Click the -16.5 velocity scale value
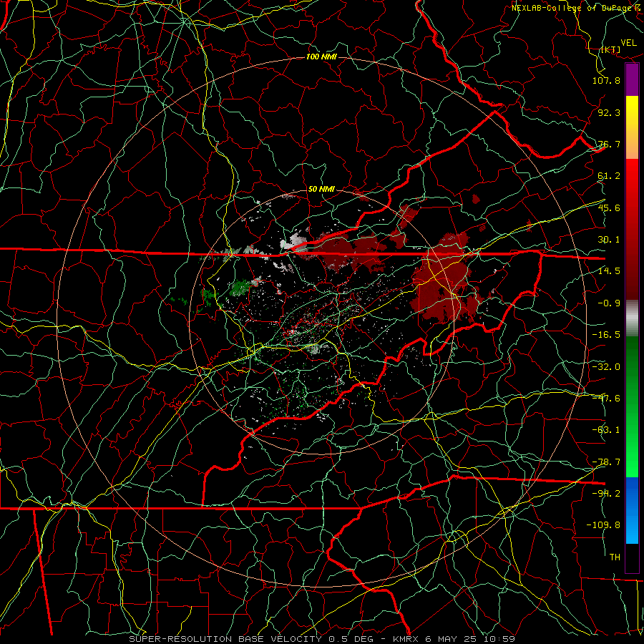Image resolution: width=644 pixels, height=644 pixels. [x=606, y=335]
